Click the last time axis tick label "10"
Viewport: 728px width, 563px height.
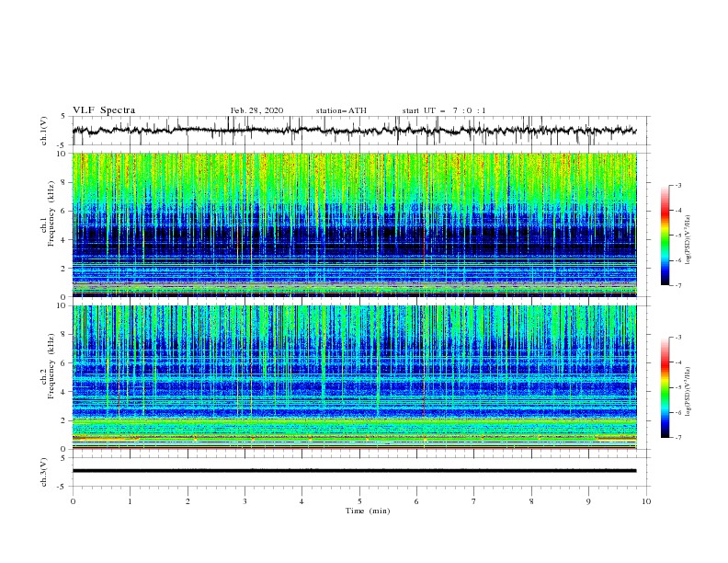646,501
